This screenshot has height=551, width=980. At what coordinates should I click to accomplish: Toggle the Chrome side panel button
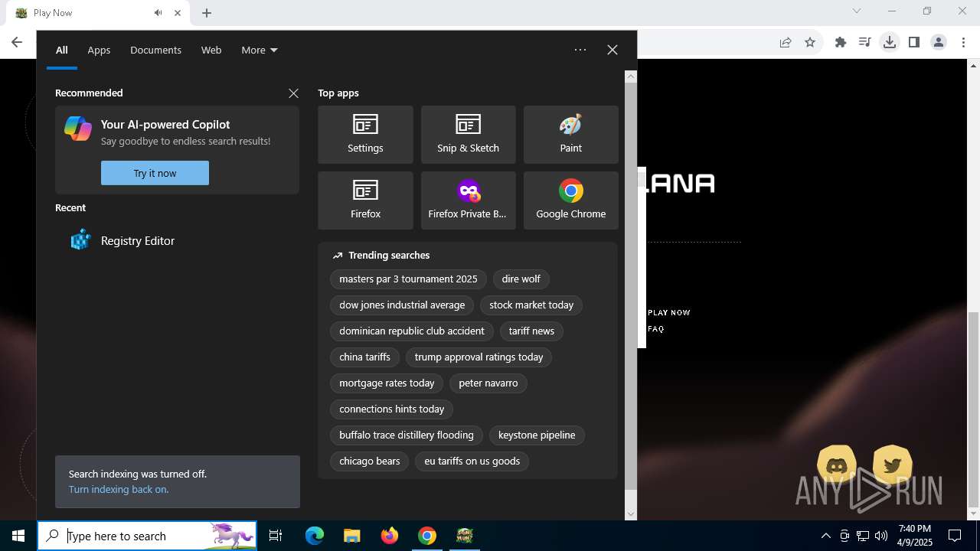913,43
